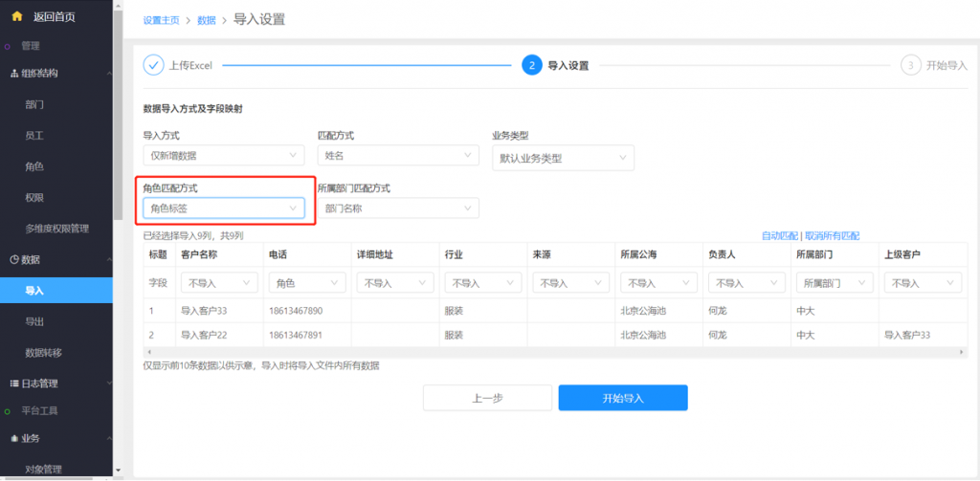Screen dimensions: 980x481
Task: Open the 导入方式 dropdown showing 仅新增数据
Action: pyautogui.click(x=223, y=156)
